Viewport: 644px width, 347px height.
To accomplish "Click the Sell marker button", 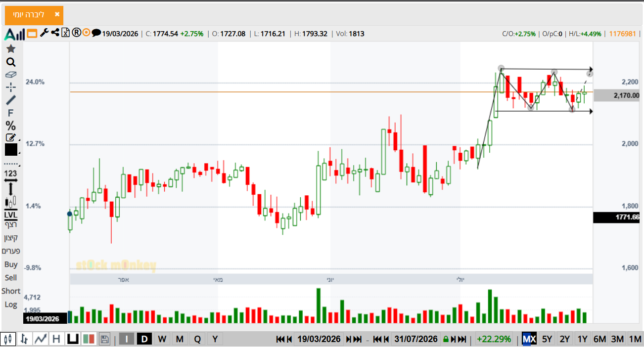I will (x=11, y=278).
